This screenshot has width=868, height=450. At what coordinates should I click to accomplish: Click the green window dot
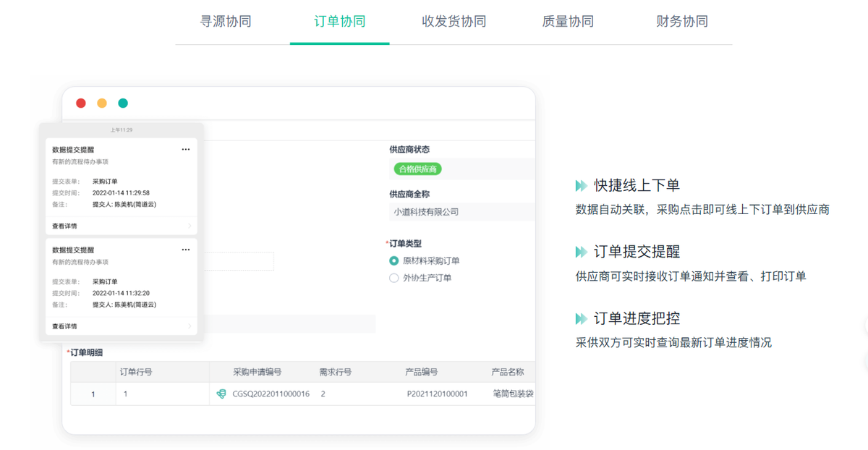click(x=123, y=103)
